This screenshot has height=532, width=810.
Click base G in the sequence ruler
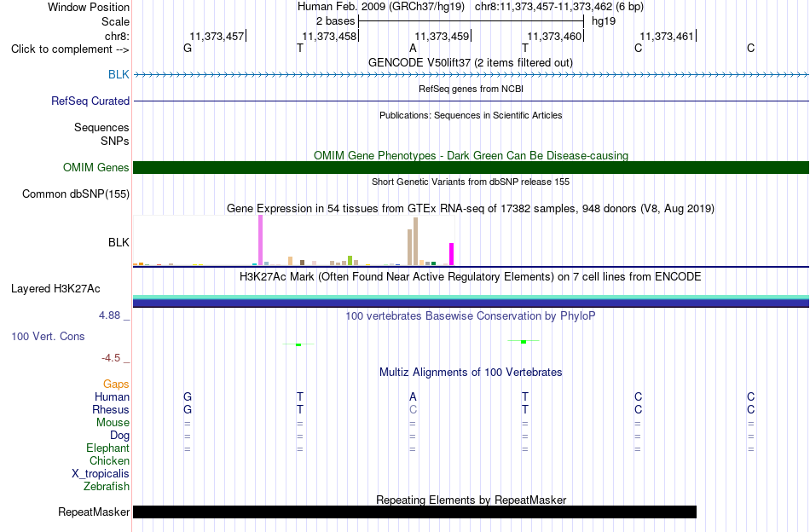click(x=188, y=48)
